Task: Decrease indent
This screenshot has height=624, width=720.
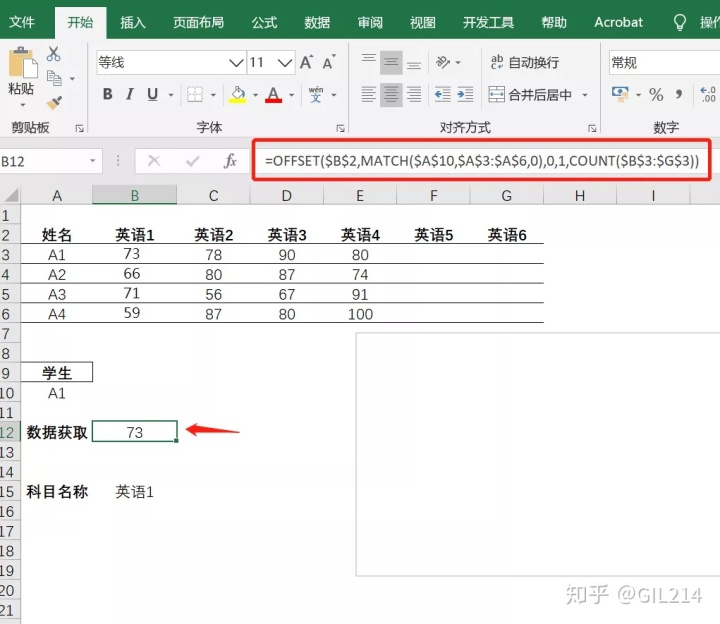Action: point(443,95)
